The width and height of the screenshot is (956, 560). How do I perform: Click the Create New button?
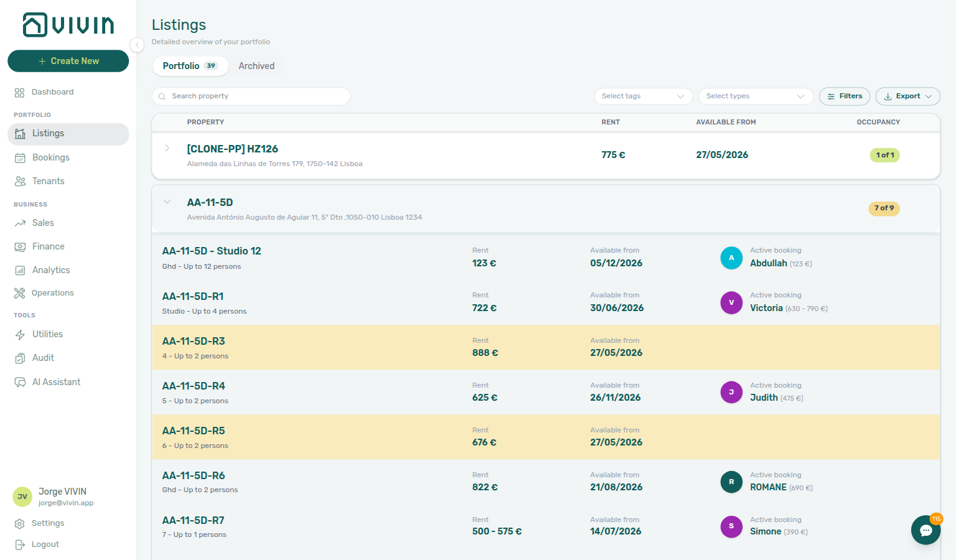coord(68,61)
